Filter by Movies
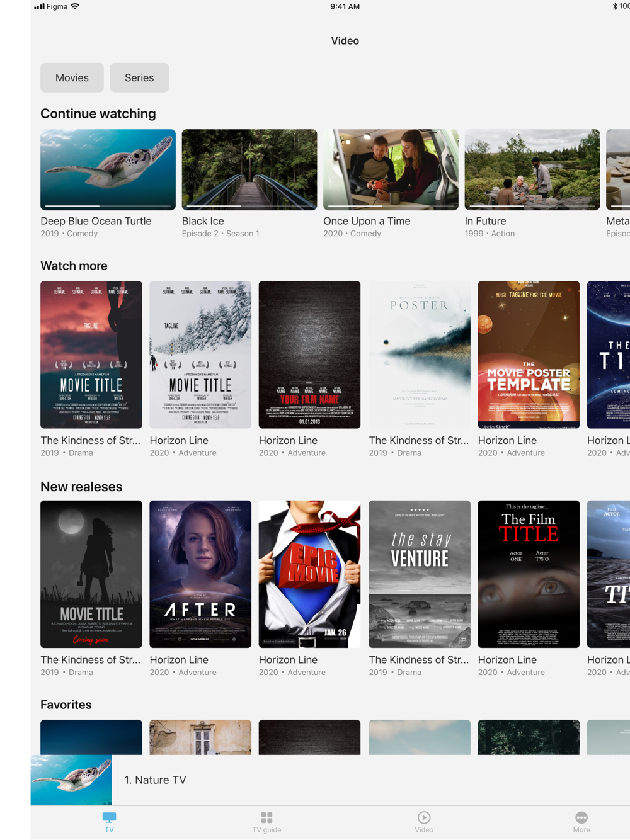Screen dimensions: 630x840 pyautogui.click(x=72, y=77)
